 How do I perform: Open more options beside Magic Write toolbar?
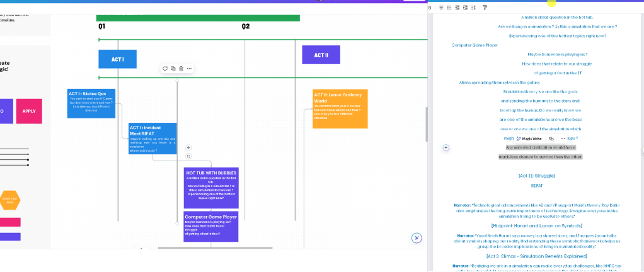[563, 139]
